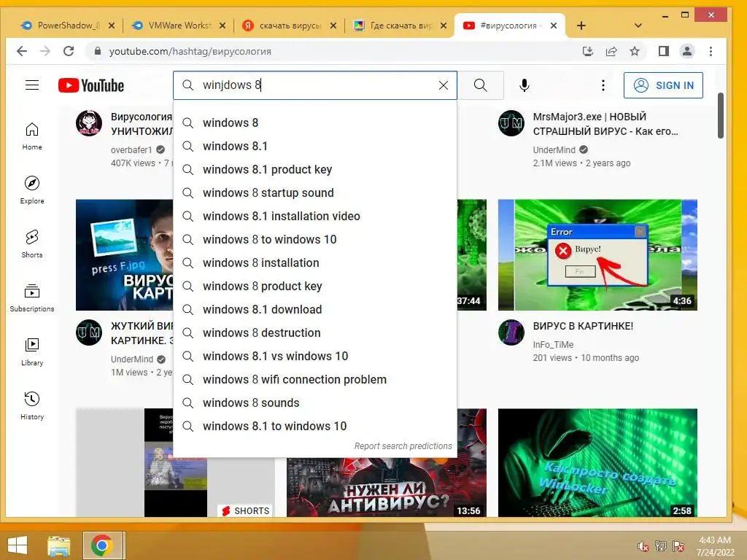Select suggestion "windows 8.1 product key"
Screen dimensions: 747x560
coord(315,169)
